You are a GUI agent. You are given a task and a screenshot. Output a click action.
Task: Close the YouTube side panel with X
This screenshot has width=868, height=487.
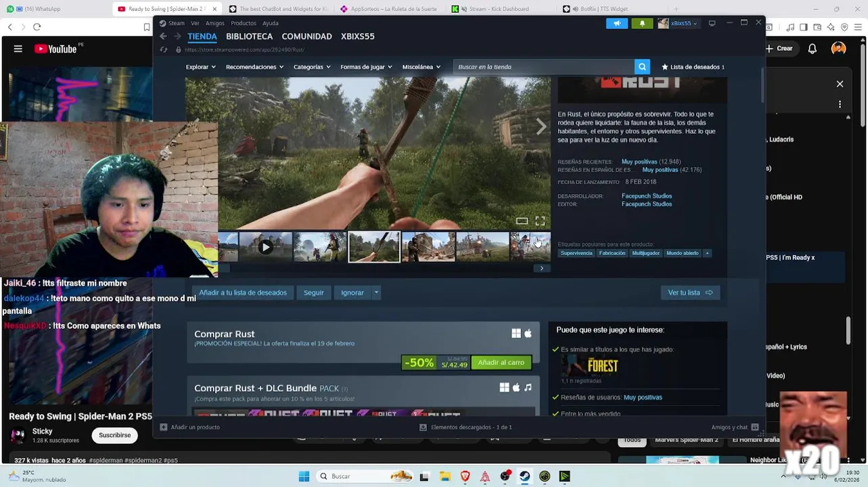(x=840, y=84)
